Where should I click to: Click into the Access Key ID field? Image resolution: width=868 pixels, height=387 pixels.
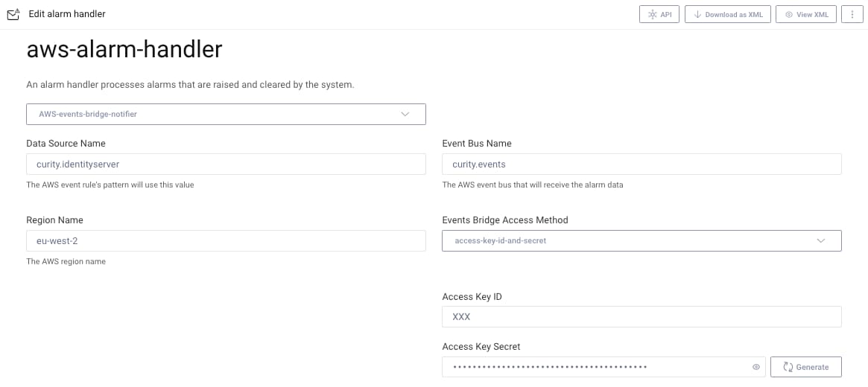tap(641, 316)
